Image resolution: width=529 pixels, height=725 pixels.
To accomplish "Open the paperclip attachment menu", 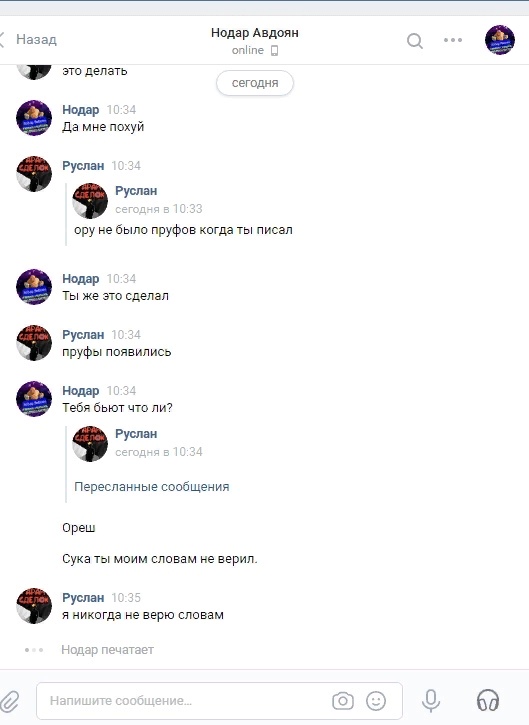I will coord(10,701).
